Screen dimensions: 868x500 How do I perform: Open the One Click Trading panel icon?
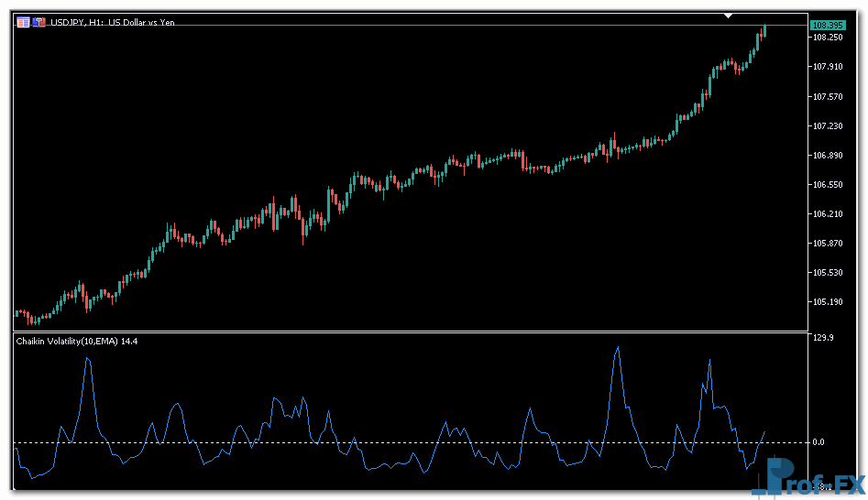[x=23, y=22]
